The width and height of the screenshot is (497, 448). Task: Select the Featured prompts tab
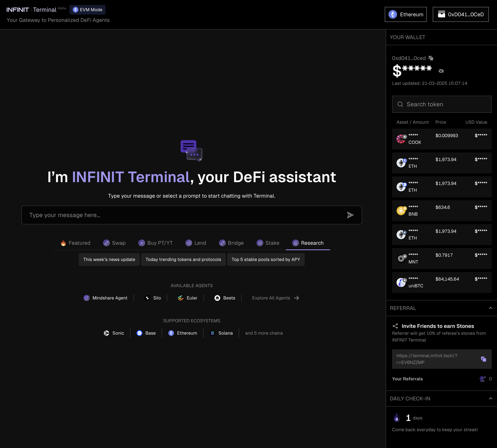(75, 243)
